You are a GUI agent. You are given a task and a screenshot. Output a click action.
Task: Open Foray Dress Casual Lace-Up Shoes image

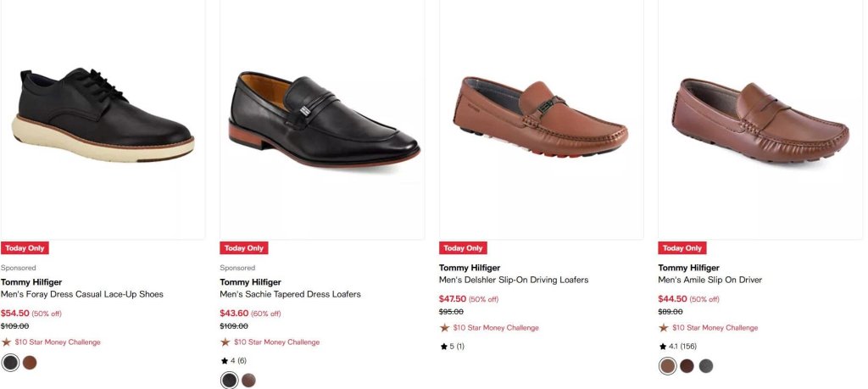point(103,119)
